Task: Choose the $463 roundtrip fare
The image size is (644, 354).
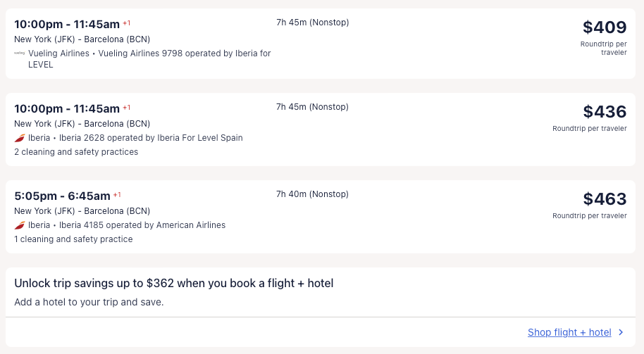Action: tap(604, 199)
